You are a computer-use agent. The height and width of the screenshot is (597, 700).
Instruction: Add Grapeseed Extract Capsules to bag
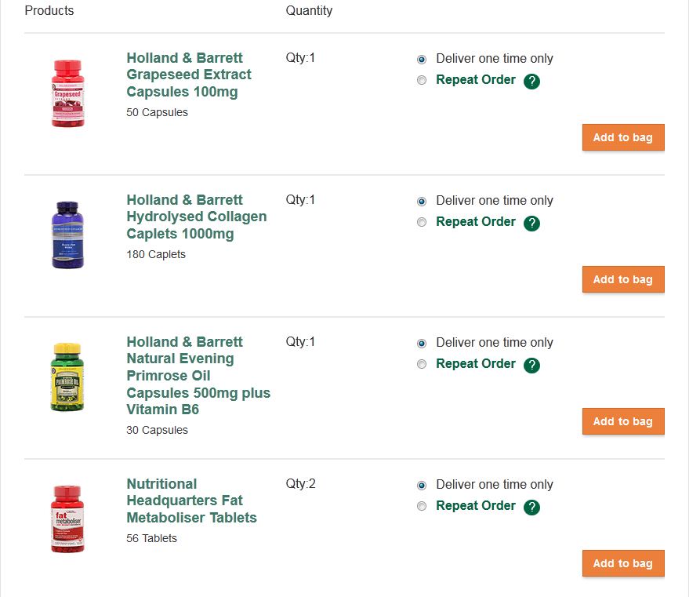(623, 137)
